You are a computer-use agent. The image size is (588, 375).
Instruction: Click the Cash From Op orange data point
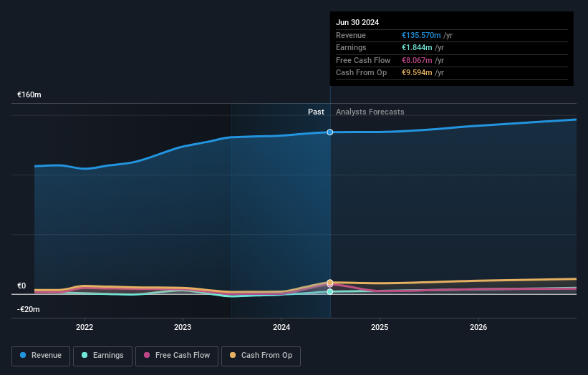click(x=330, y=283)
